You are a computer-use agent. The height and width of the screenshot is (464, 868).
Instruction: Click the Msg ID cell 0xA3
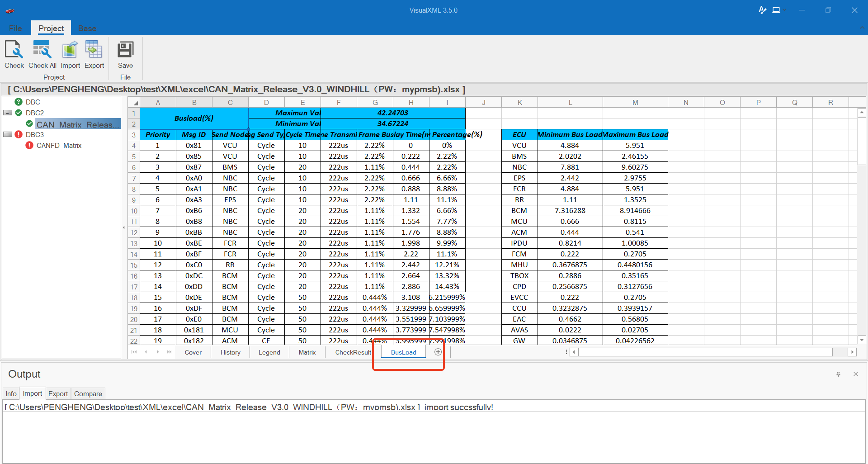[194, 199]
